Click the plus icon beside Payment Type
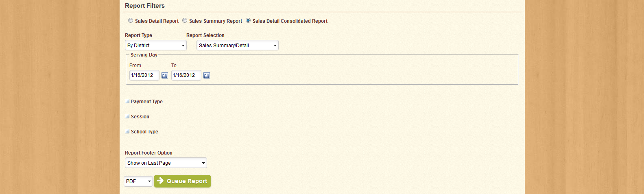 pyautogui.click(x=127, y=101)
